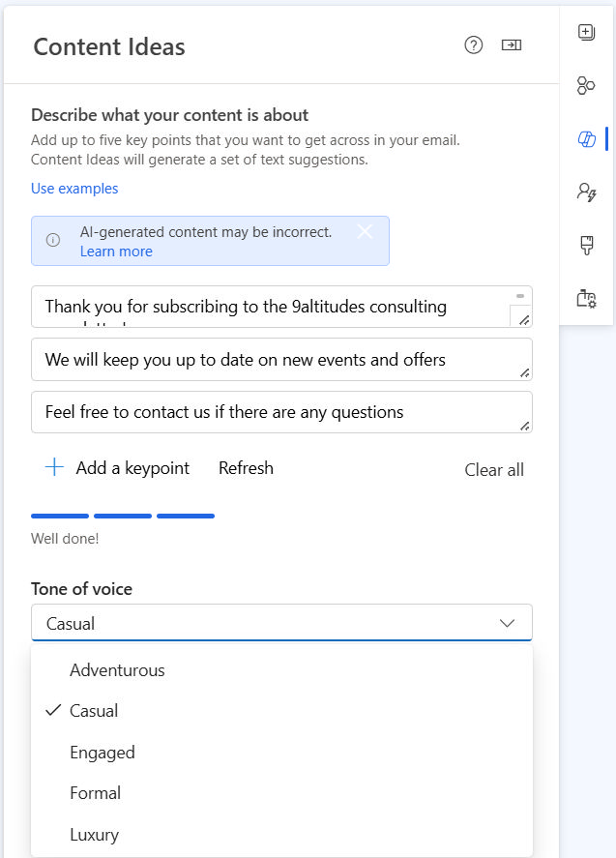This screenshot has height=858, width=616.
Task: Select Formal from tone list
Action: pos(95,793)
